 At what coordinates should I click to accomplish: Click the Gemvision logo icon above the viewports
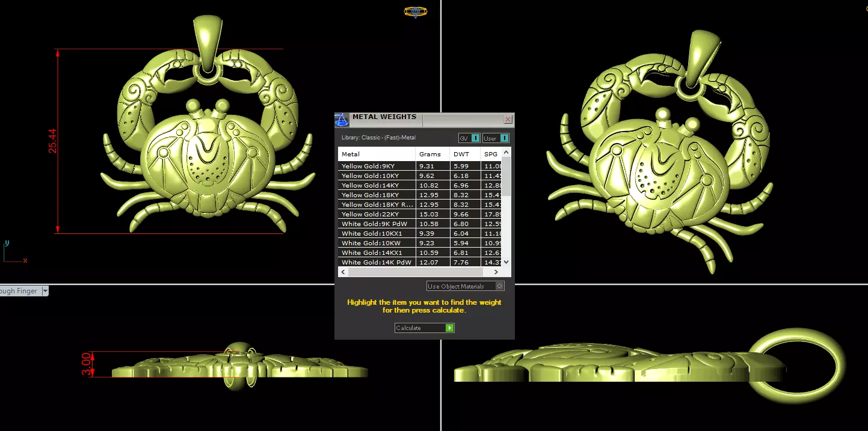click(x=416, y=11)
